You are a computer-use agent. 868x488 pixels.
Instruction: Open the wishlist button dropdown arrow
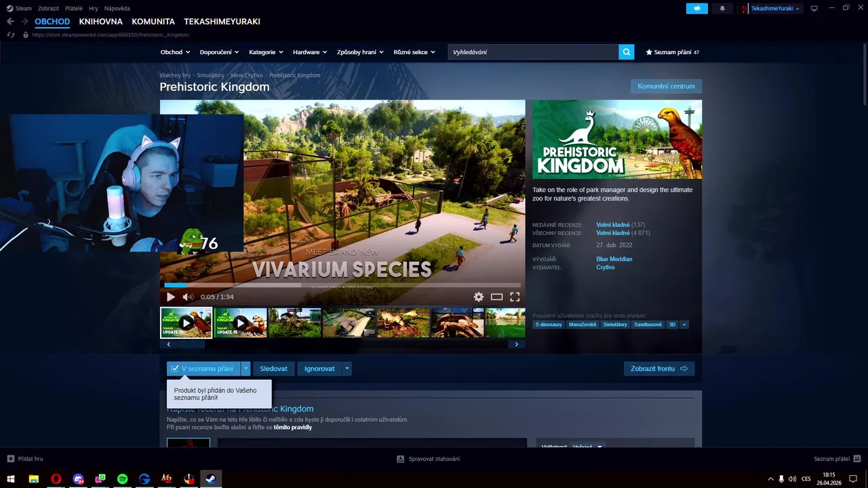(x=245, y=369)
